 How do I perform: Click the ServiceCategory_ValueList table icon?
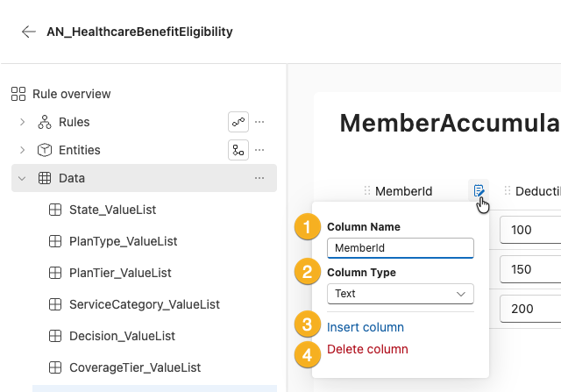coord(55,304)
